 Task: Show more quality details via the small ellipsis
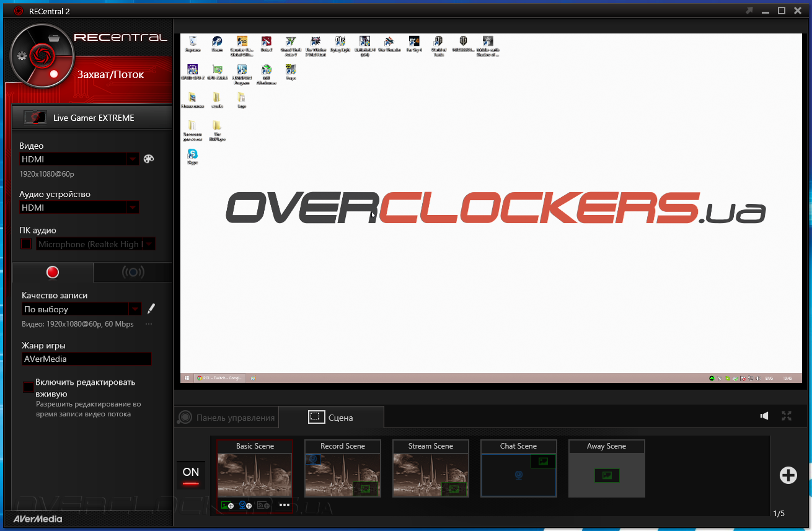[x=149, y=324]
